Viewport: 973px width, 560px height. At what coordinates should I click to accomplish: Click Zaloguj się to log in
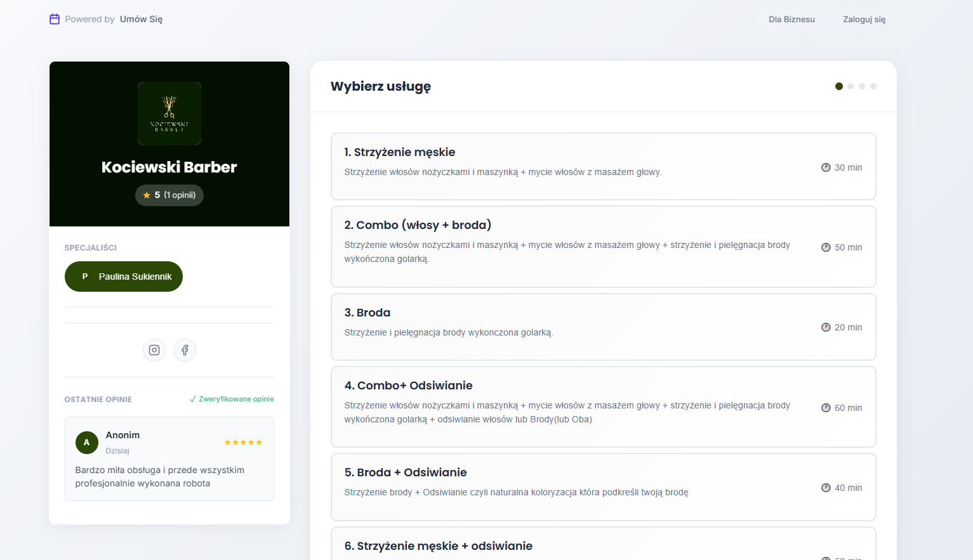click(864, 20)
